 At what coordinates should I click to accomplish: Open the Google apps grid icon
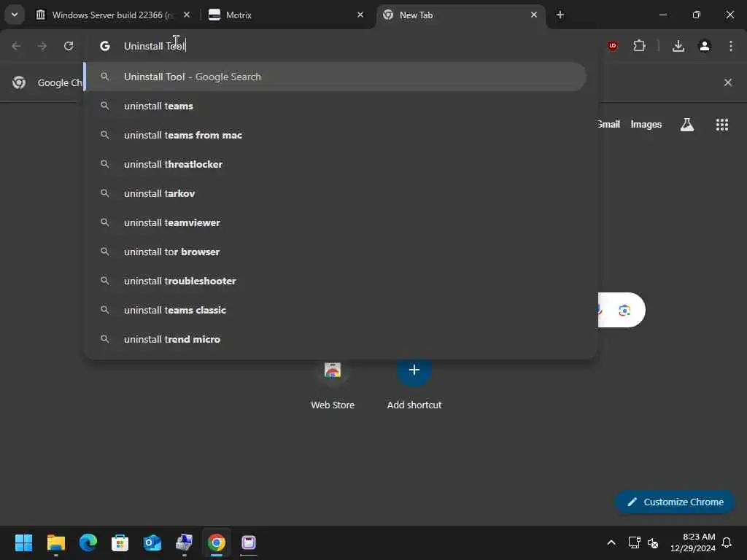(x=722, y=125)
